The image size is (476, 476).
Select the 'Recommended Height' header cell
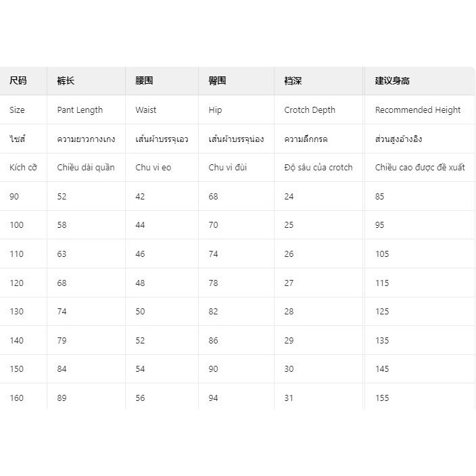[x=418, y=110]
